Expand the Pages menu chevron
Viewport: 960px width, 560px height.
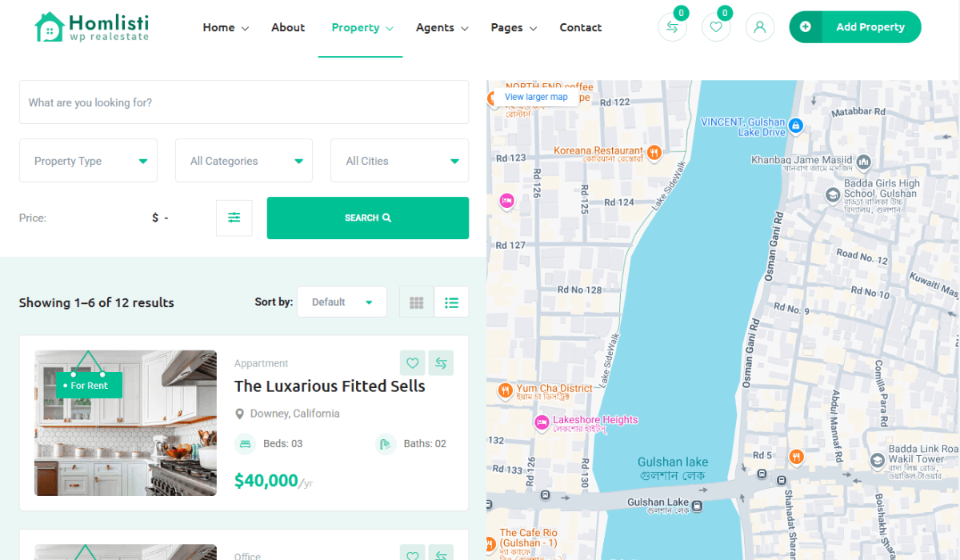(x=533, y=29)
